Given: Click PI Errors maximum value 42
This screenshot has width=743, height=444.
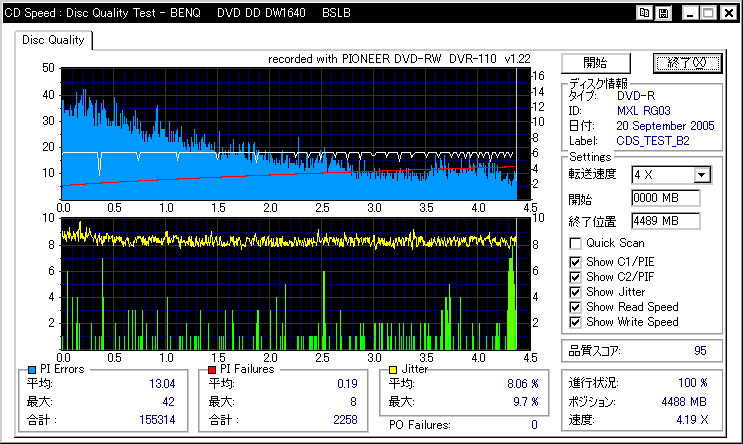Looking at the screenshot, I should (x=169, y=402).
